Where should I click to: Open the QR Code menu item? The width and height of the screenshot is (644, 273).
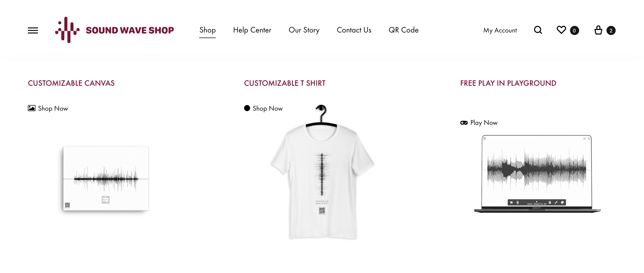[x=404, y=30]
